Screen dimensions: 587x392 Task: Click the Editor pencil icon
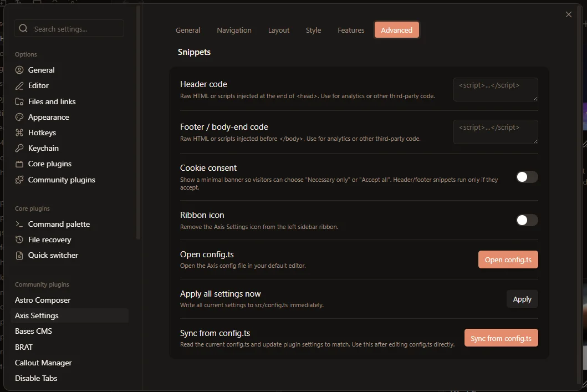[x=19, y=86]
